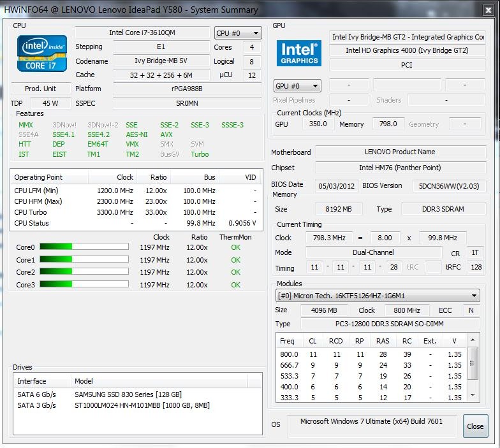Click the 800.0 frequency timing row
This screenshot has width=500, height=448.
click(x=371, y=354)
